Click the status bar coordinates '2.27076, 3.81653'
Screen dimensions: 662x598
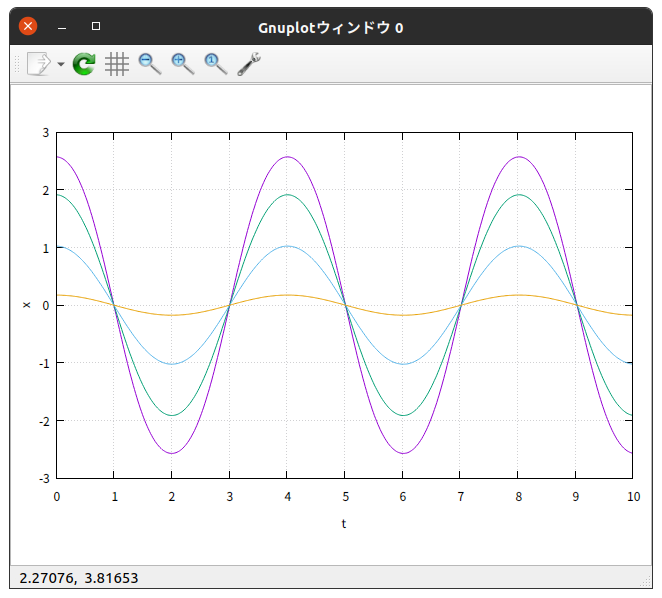[x=79, y=578]
